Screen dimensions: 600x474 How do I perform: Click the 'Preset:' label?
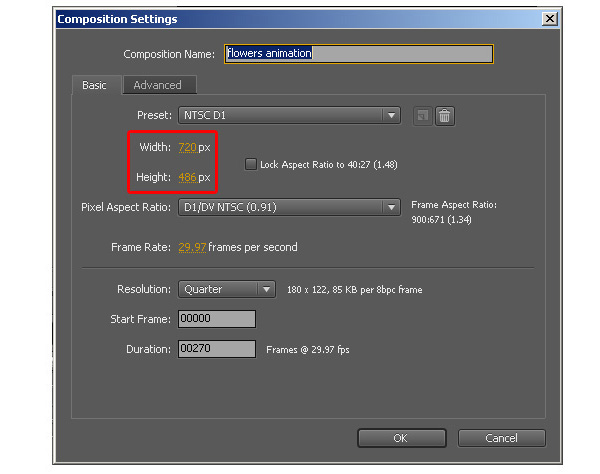tap(154, 115)
